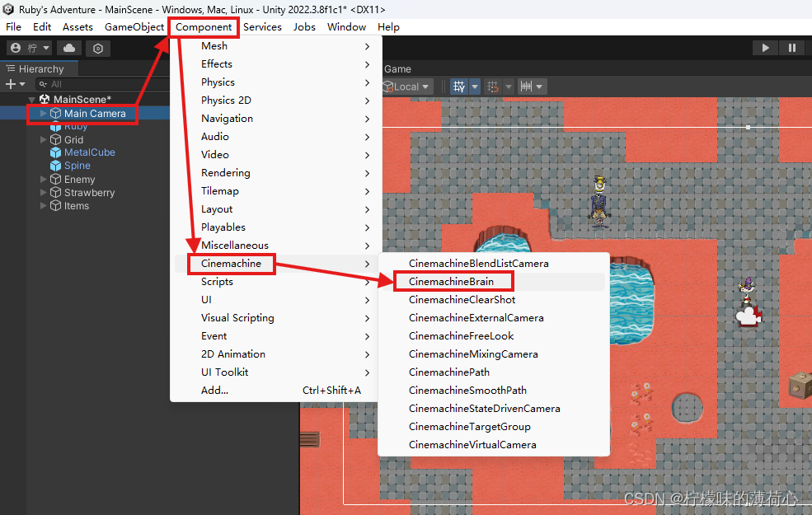This screenshot has width=812, height=515.
Task: Enter Play mode with the Play button
Action: (x=765, y=47)
